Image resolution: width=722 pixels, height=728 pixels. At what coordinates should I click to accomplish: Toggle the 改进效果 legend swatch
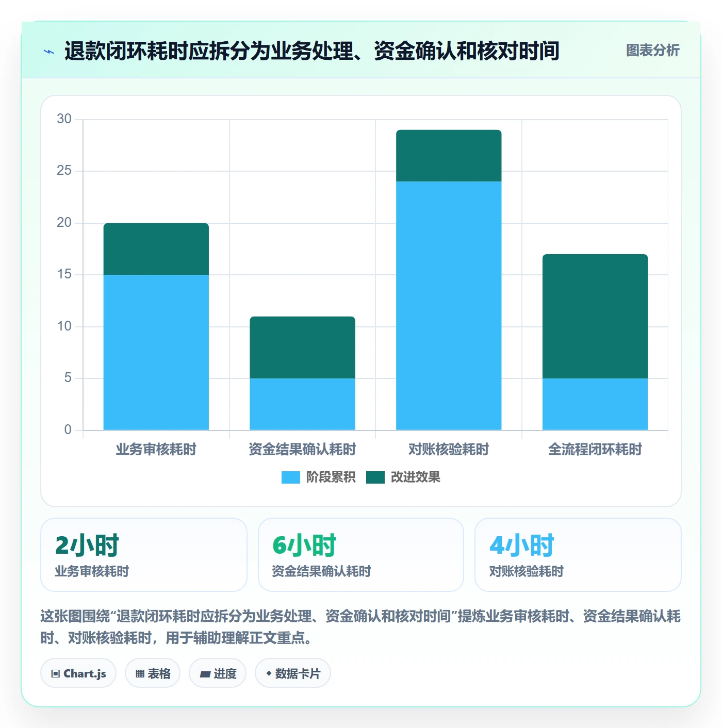[x=375, y=477]
